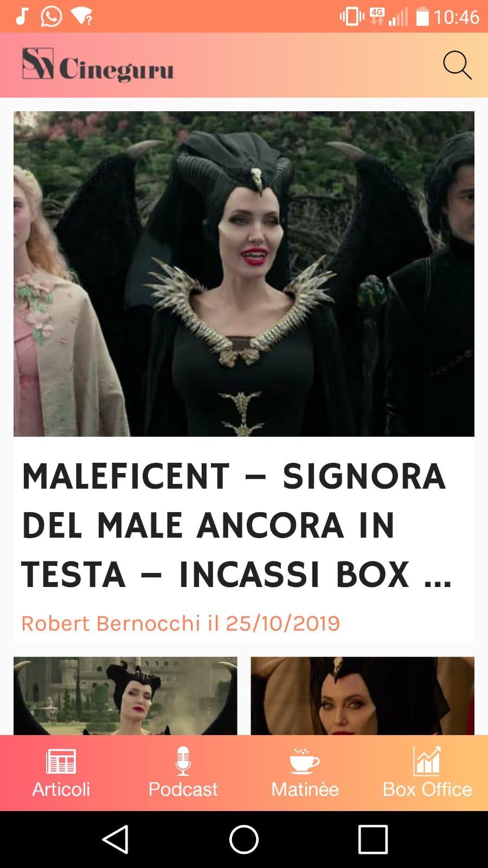The height and width of the screenshot is (868, 488).
Task: Tap WhatsApp notification icon in status bar
Action: click(51, 17)
